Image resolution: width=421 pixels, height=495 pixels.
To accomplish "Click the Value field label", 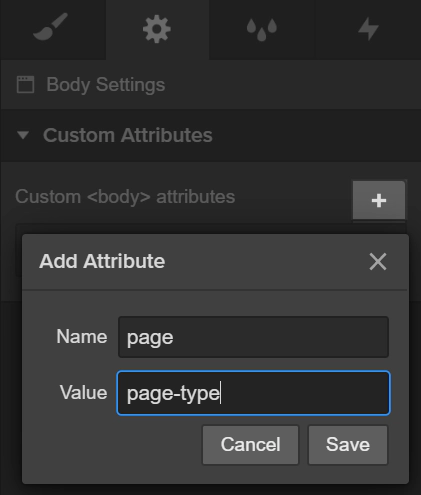I will point(83,392).
